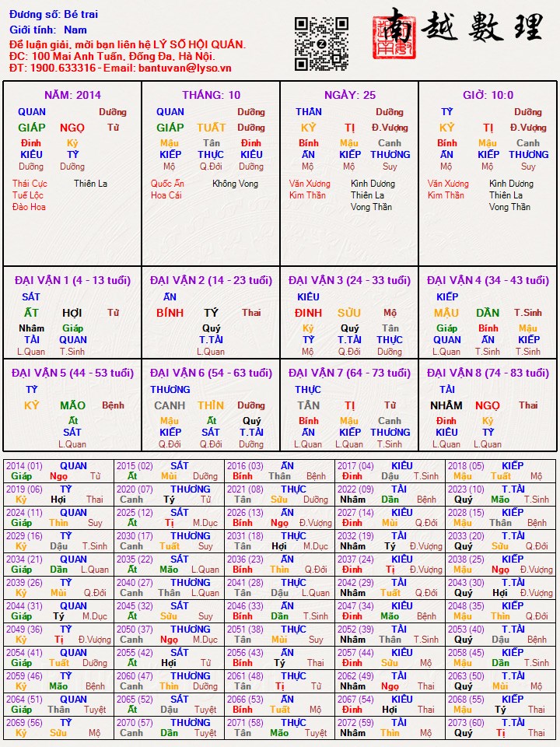Select 'ĐẠI VẬN 4 (34 - 43 tuổi)' header
This screenshot has height=747, width=560.
point(488,280)
